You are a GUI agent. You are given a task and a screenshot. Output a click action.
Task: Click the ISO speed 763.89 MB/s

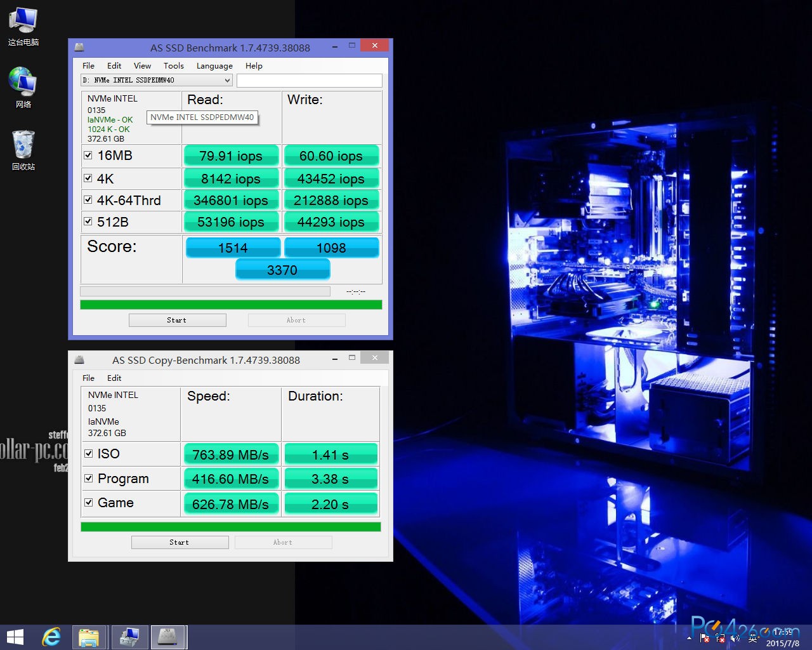(x=231, y=454)
